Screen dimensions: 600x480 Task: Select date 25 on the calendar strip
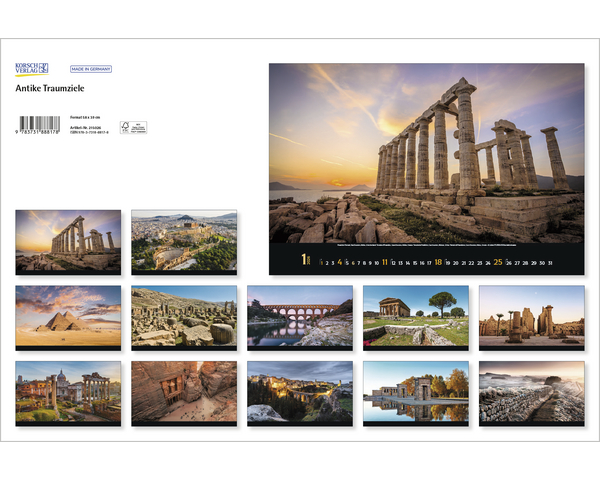497,262
